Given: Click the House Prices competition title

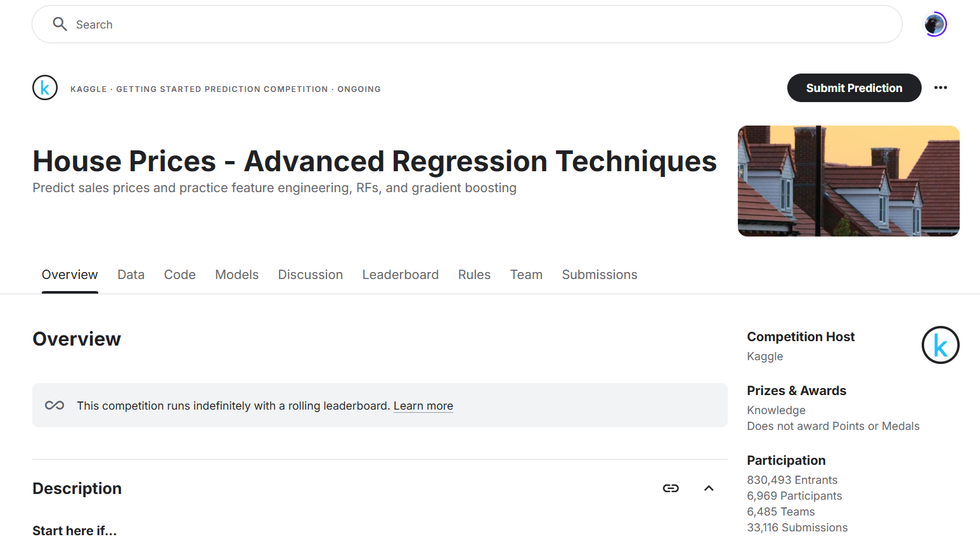Looking at the screenshot, I should (375, 161).
